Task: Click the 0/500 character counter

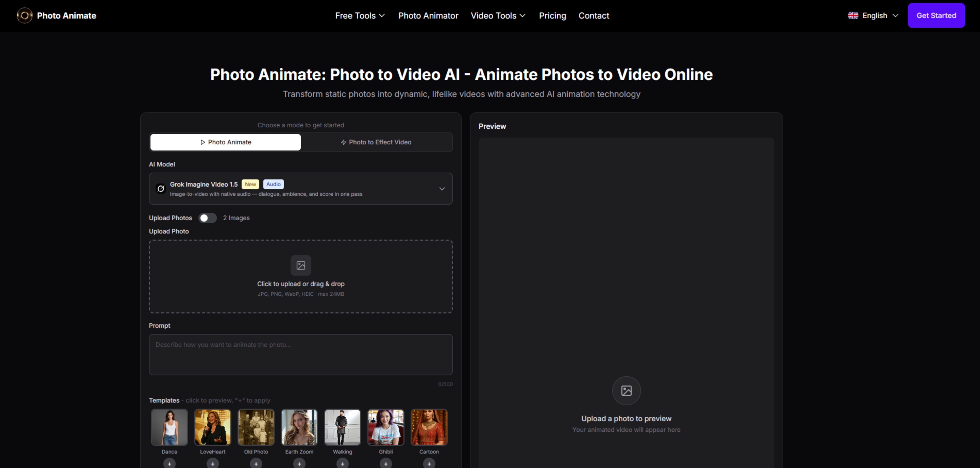Action: pyautogui.click(x=445, y=384)
